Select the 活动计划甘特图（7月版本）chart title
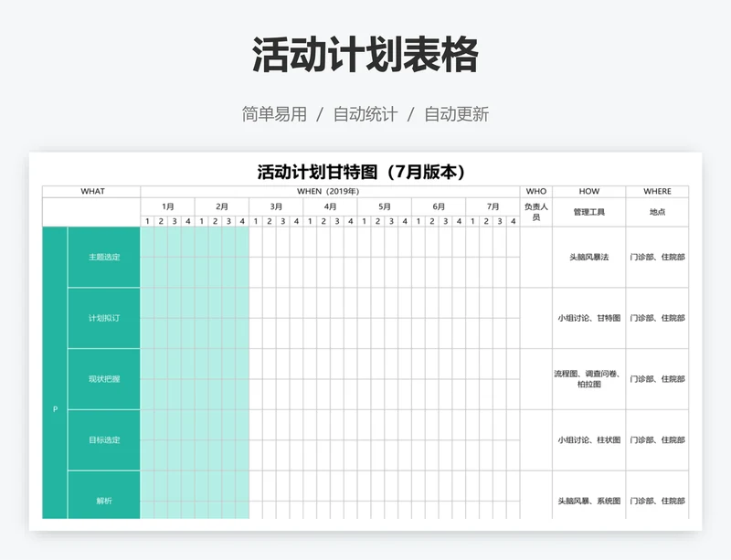Viewport: 731px width, 560px height. tap(361, 172)
